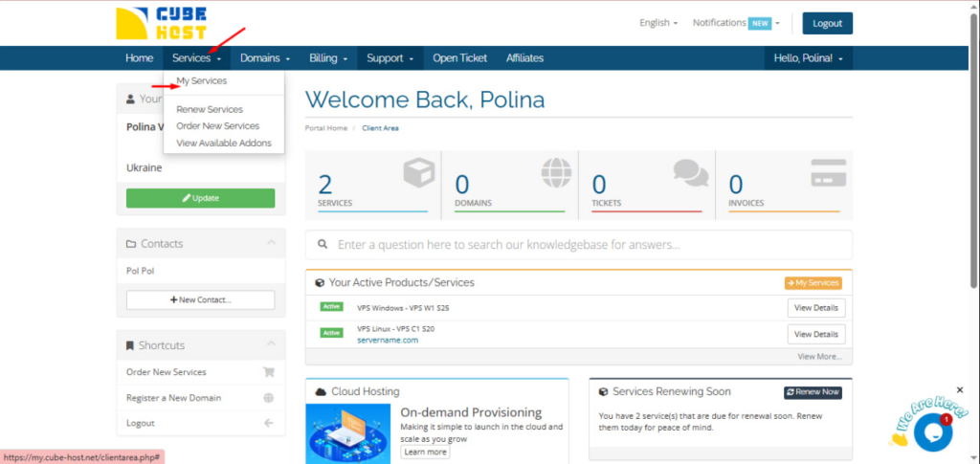Image resolution: width=980 pixels, height=464 pixels.
Task: Open the English language dropdown
Action: point(658,23)
